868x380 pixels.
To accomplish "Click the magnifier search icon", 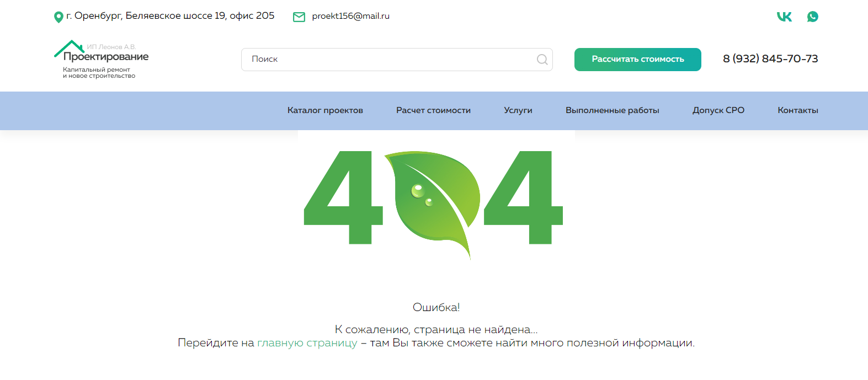I will (542, 60).
